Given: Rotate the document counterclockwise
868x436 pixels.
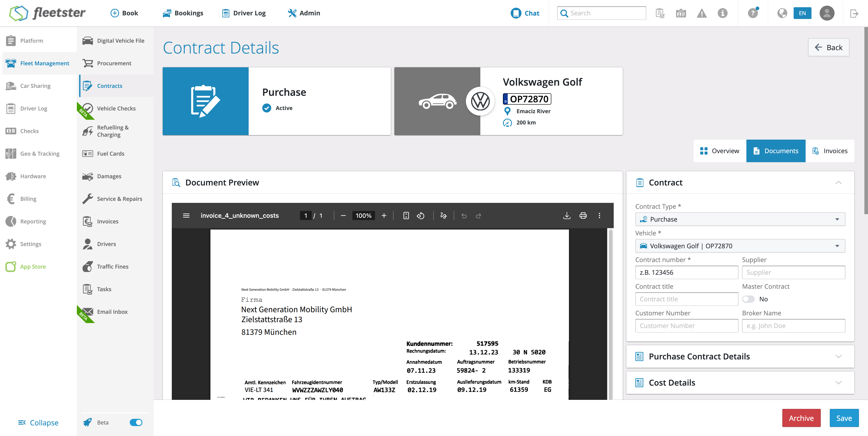Looking at the screenshot, I should [x=420, y=216].
